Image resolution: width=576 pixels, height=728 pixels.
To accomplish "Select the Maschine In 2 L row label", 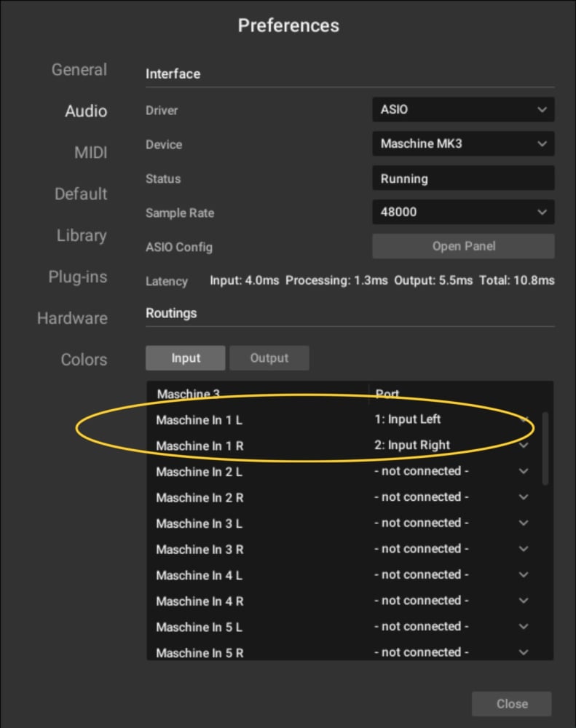I will (x=200, y=472).
